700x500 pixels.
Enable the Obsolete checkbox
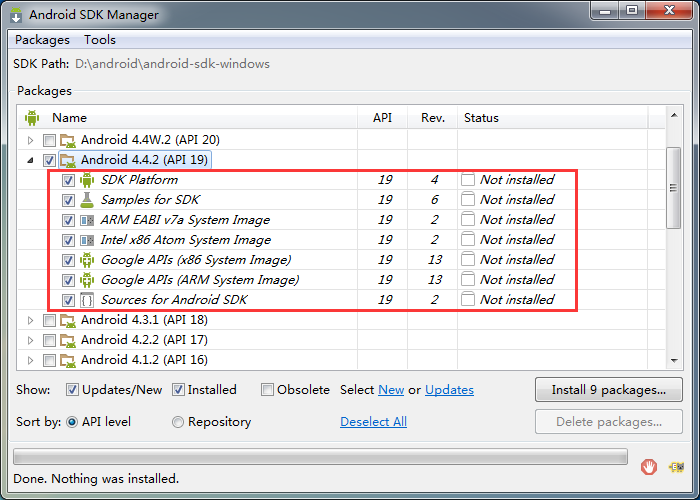267,390
